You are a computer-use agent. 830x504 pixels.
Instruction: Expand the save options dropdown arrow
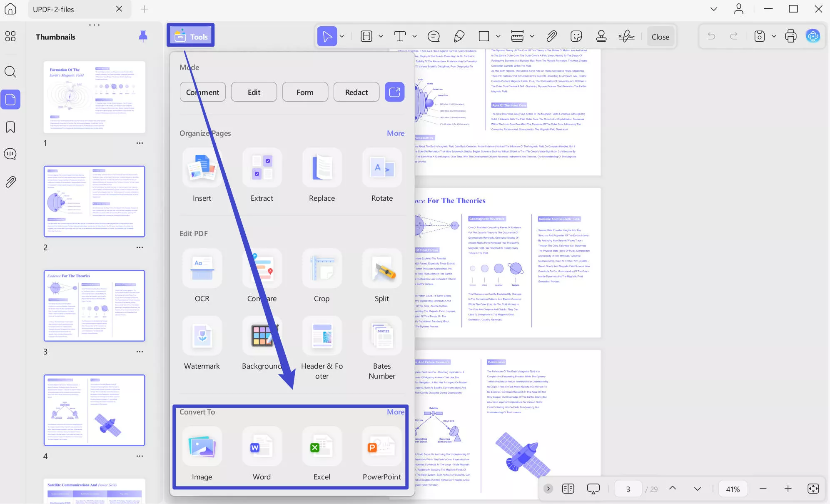(774, 37)
